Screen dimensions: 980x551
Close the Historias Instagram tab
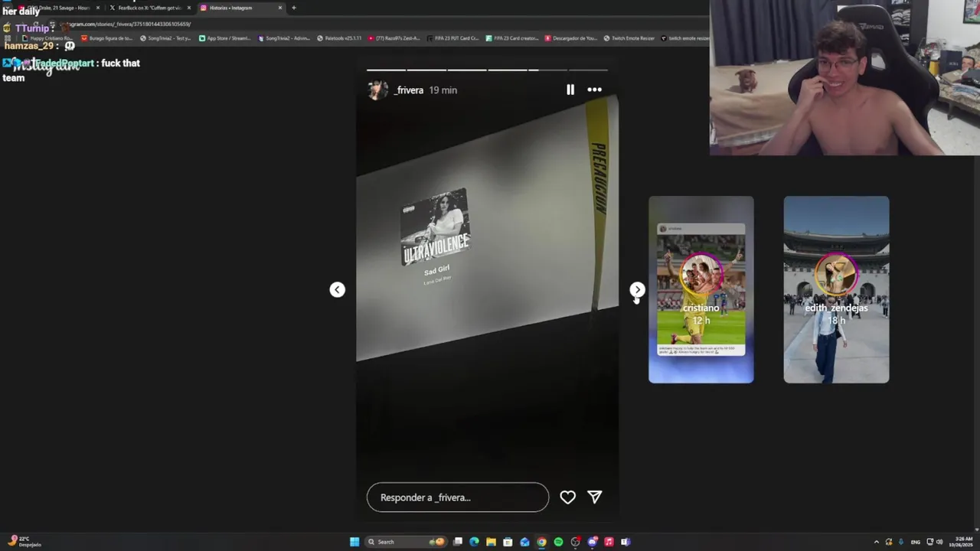[x=280, y=8]
